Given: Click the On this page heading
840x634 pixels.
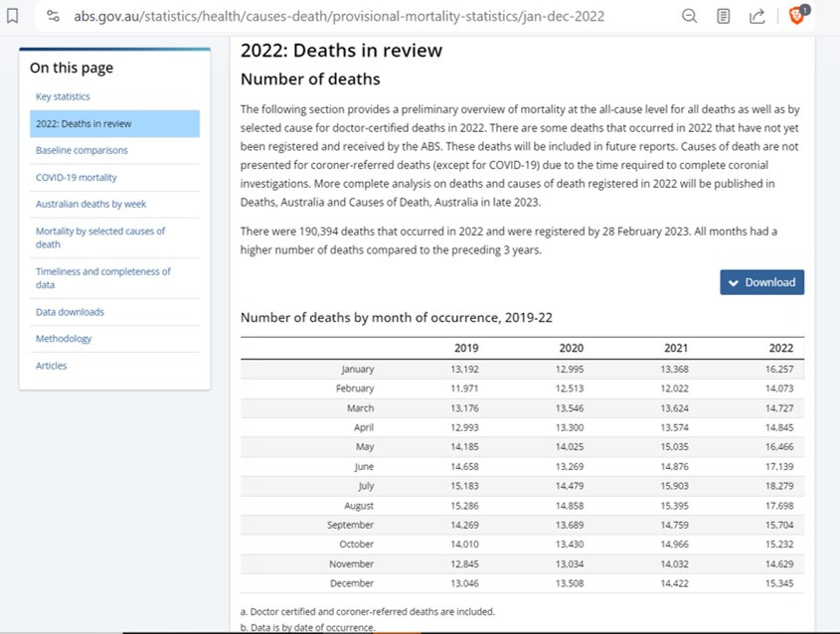Looking at the screenshot, I should pyautogui.click(x=72, y=68).
